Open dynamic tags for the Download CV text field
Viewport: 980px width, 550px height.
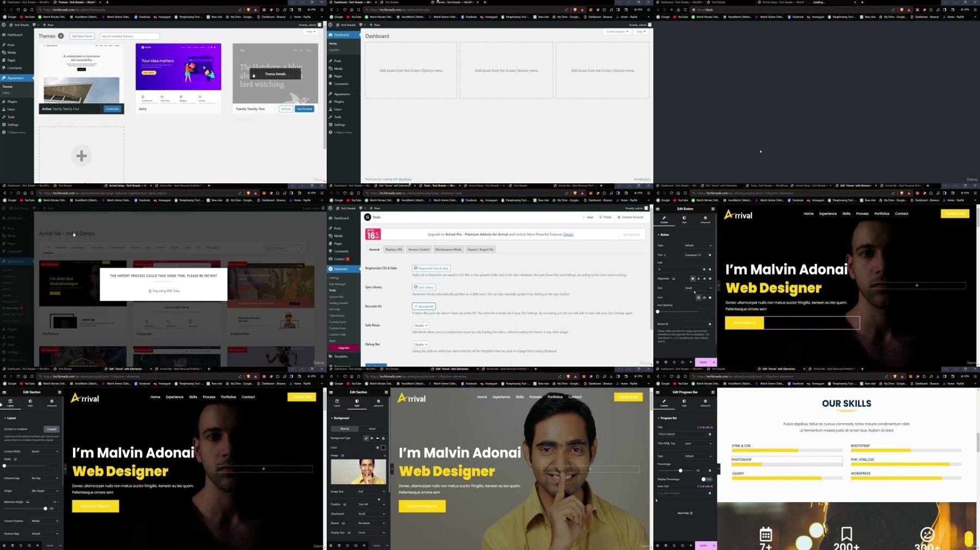pos(710,255)
